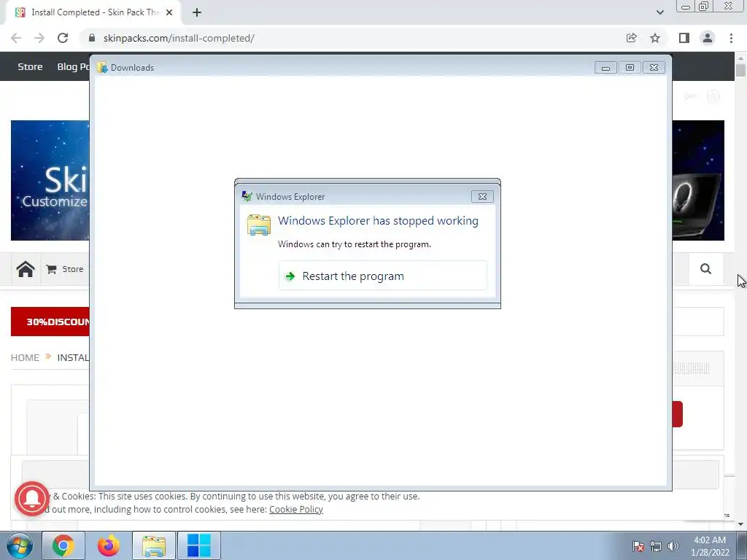
Task: Close the Windows Explorer error dialog
Action: (482, 197)
